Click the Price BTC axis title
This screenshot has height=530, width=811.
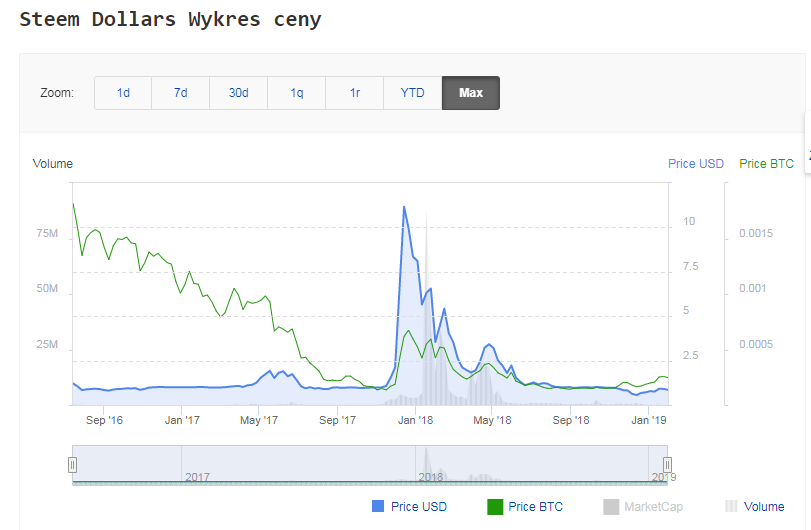coord(766,164)
